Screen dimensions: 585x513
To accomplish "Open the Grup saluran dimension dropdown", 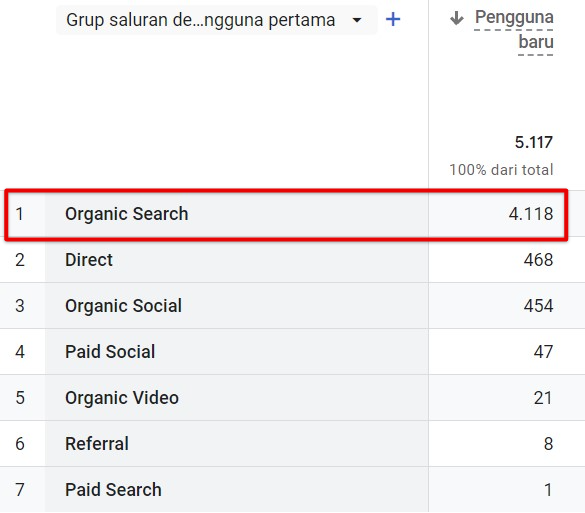I will 217,20.
